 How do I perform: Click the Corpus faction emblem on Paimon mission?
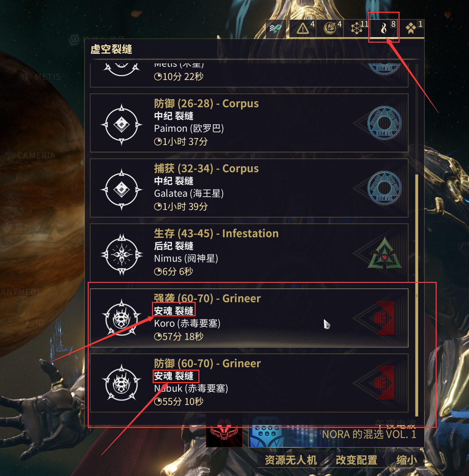tap(384, 123)
